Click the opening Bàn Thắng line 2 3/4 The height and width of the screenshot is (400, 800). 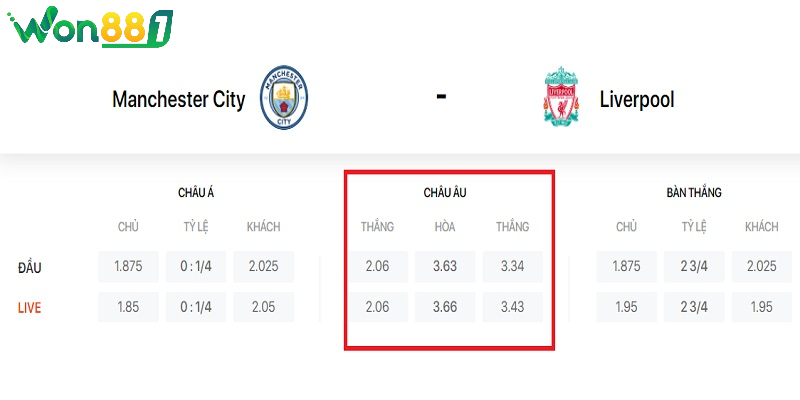[694, 267]
